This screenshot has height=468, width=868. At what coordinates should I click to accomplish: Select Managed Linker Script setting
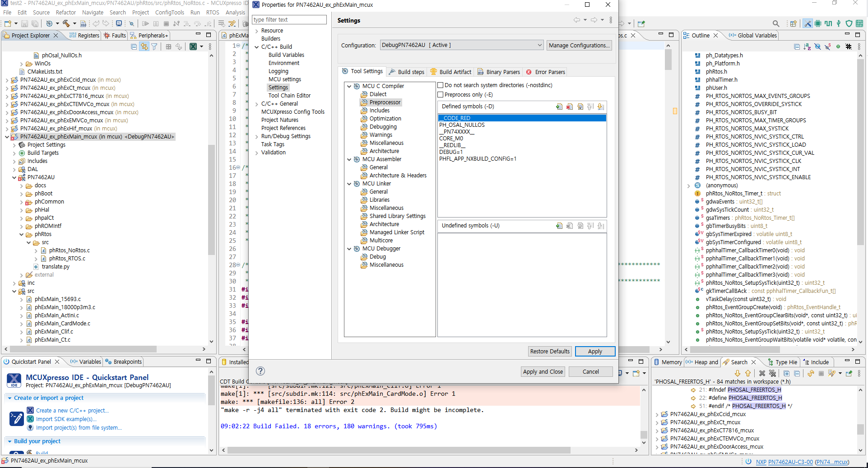(x=397, y=232)
